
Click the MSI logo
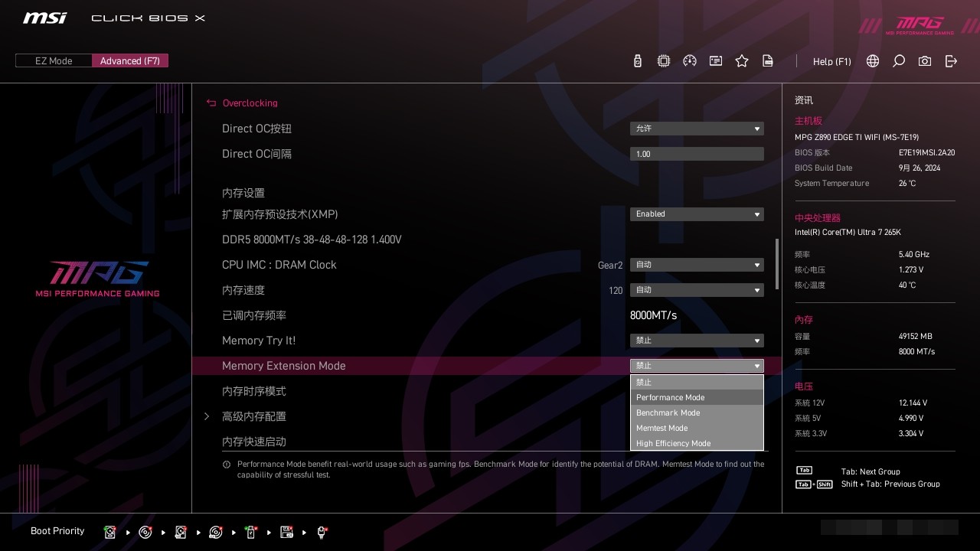tap(44, 18)
